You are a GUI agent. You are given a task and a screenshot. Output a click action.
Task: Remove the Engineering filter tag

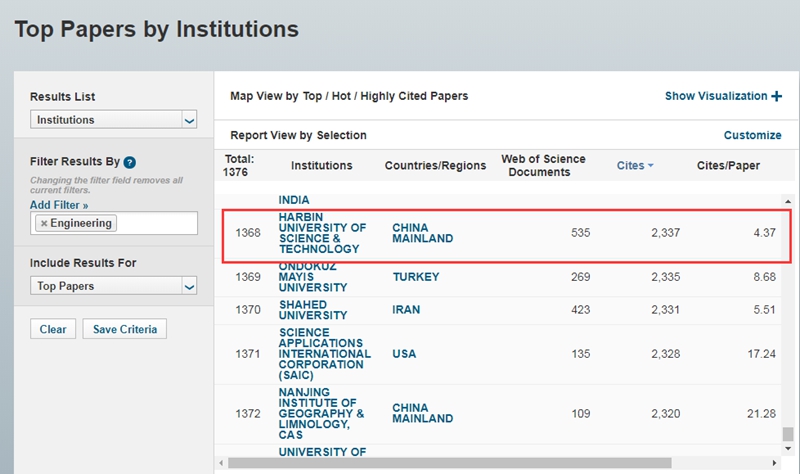(x=44, y=223)
